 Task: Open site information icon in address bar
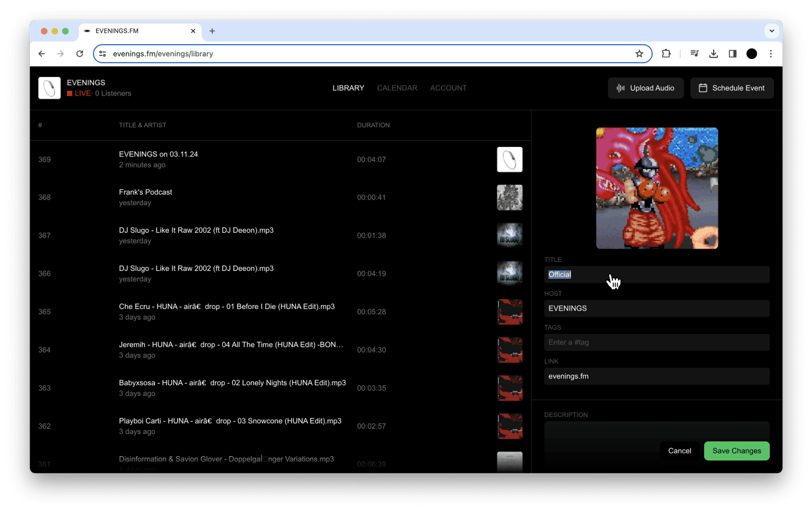point(103,54)
